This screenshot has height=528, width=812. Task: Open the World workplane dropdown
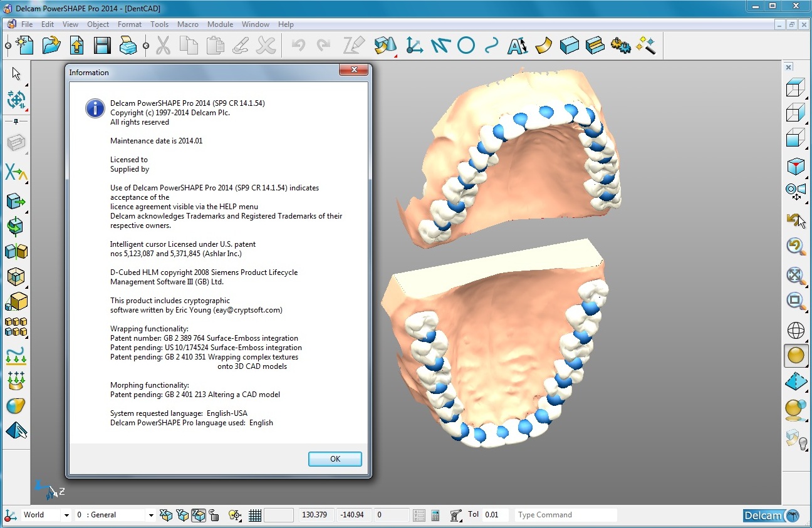click(66, 515)
